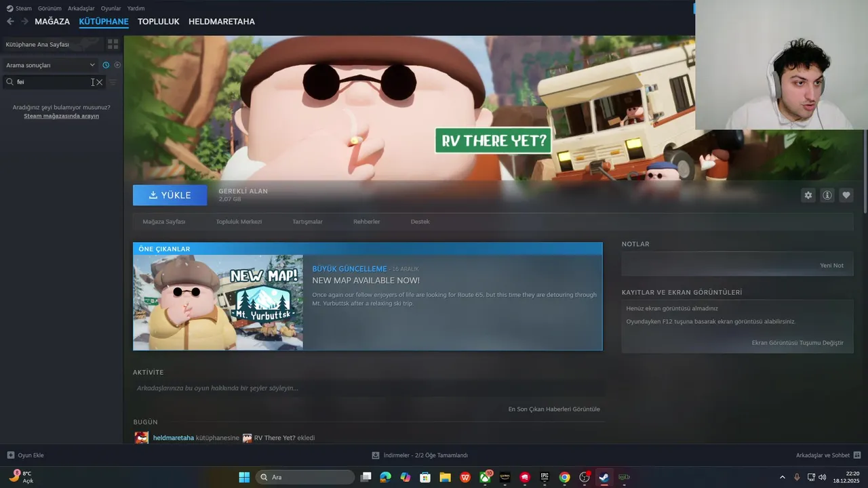Image resolution: width=868 pixels, height=488 pixels.
Task: Open the Görünüm menu
Action: point(50,8)
